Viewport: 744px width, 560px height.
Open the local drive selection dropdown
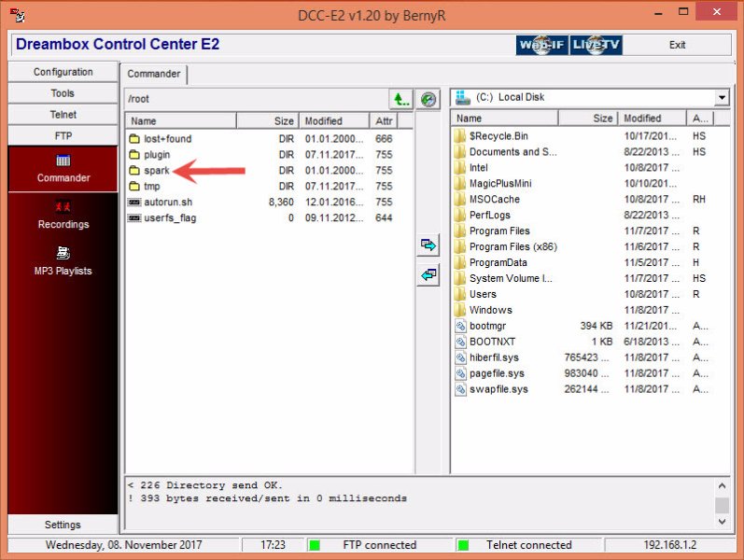click(x=722, y=97)
